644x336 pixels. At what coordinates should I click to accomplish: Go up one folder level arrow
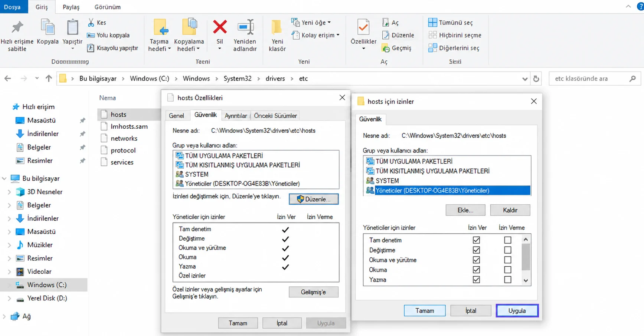[x=49, y=79]
